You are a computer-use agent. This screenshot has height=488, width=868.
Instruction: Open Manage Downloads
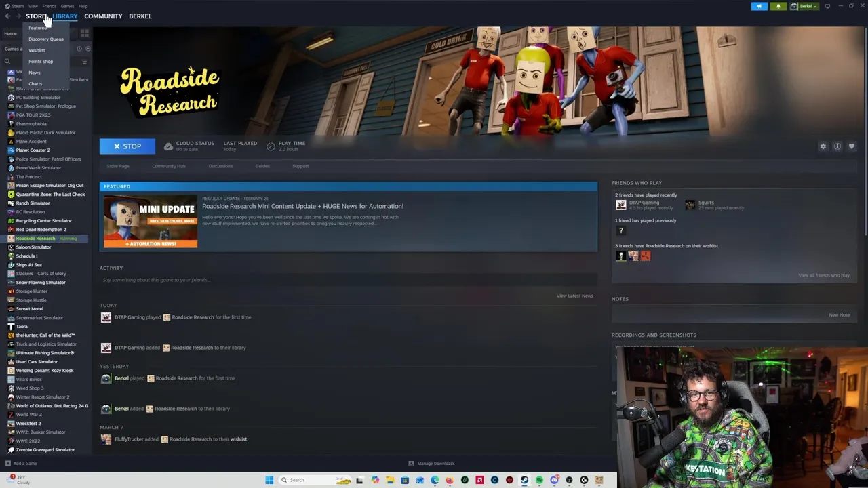coord(431,464)
